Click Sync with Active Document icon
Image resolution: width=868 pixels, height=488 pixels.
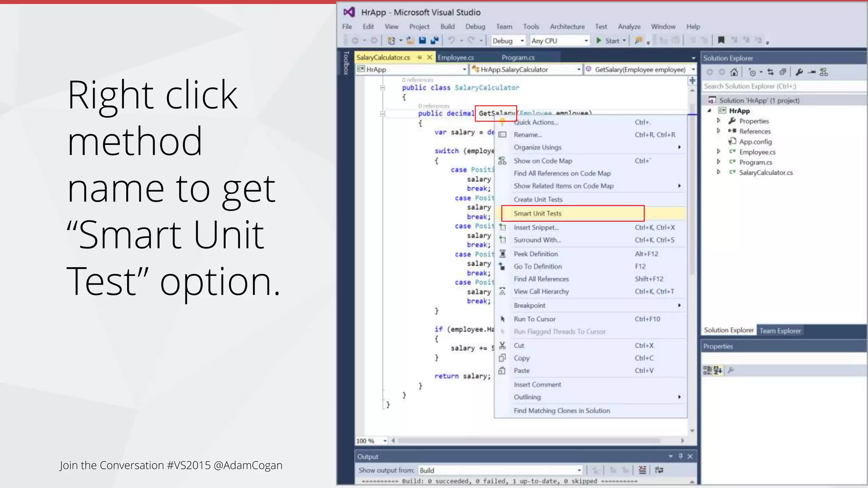point(771,72)
